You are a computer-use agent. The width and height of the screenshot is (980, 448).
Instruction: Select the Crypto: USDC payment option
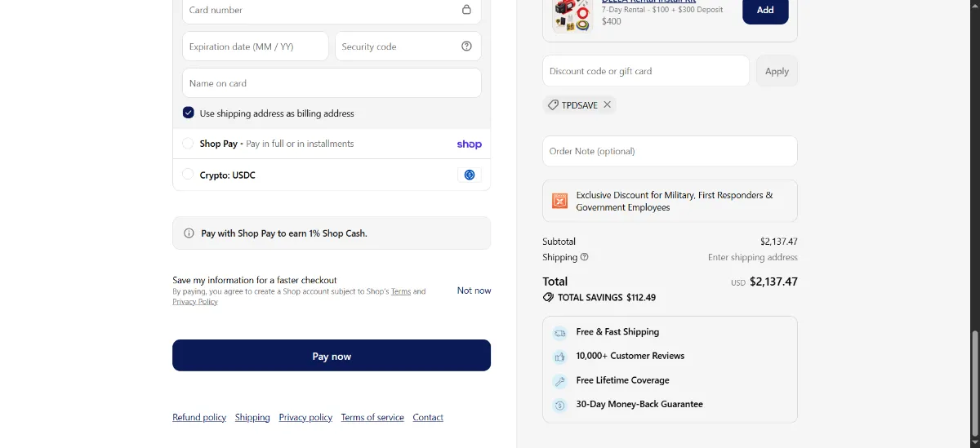188,175
